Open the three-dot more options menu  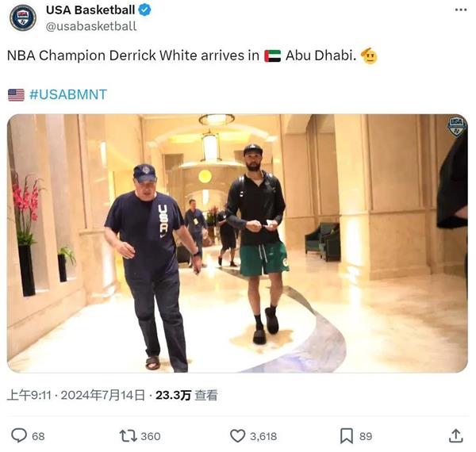(x=460, y=10)
